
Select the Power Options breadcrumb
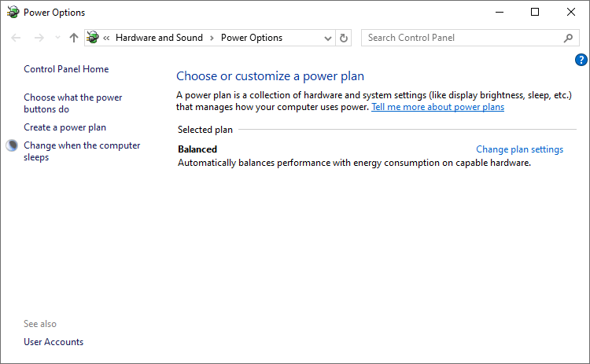(x=252, y=38)
